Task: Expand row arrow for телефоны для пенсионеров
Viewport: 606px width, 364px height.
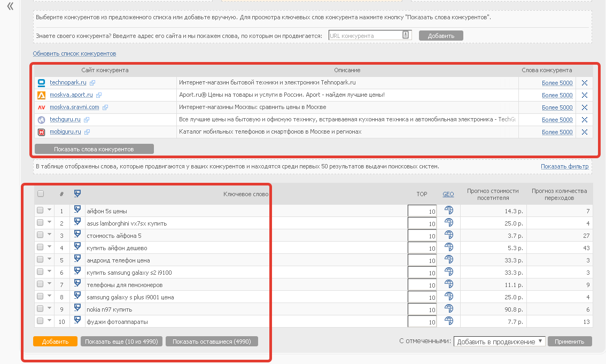Action: click(x=50, y=284)
